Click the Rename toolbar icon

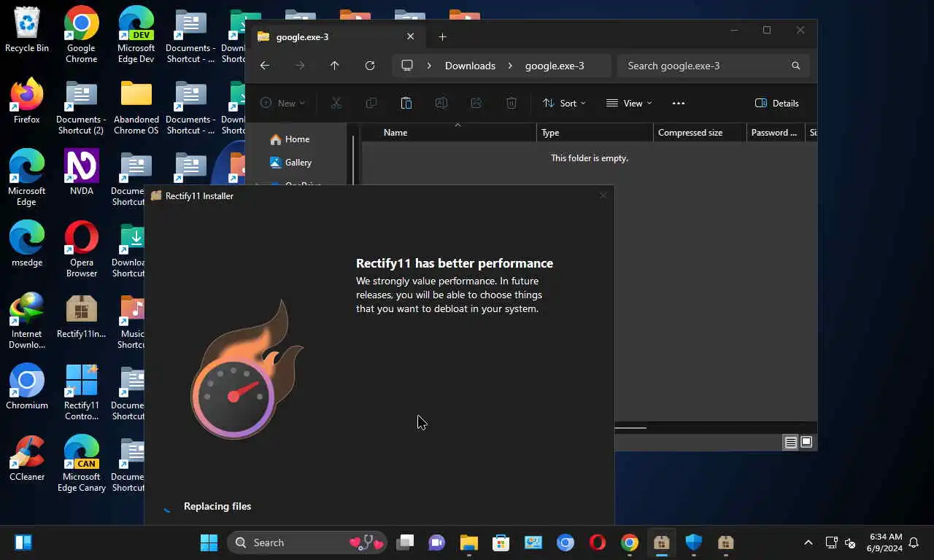(x=441, y=103)
